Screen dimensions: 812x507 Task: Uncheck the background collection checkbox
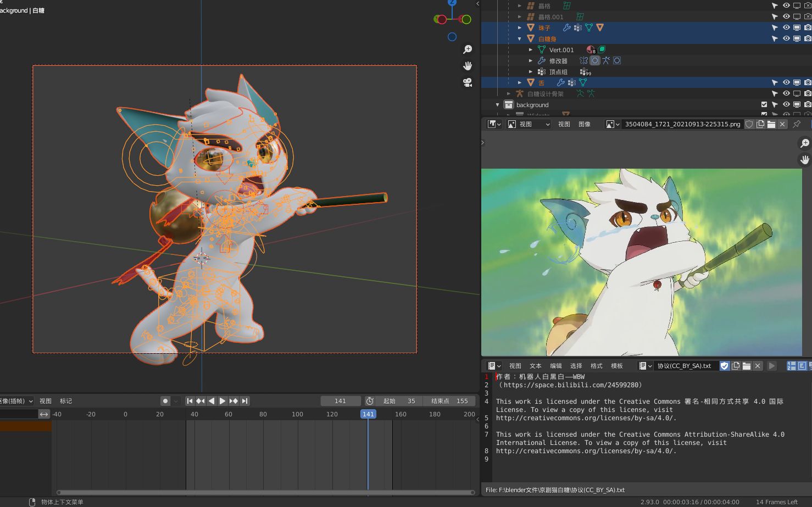[x=764, y=104]
